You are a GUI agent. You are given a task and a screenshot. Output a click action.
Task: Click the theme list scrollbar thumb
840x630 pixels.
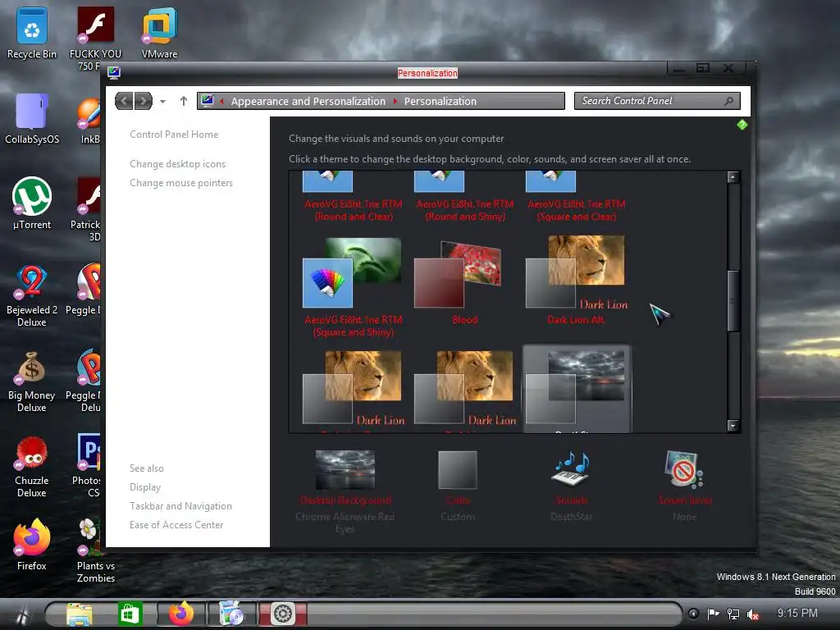[733, 300]
